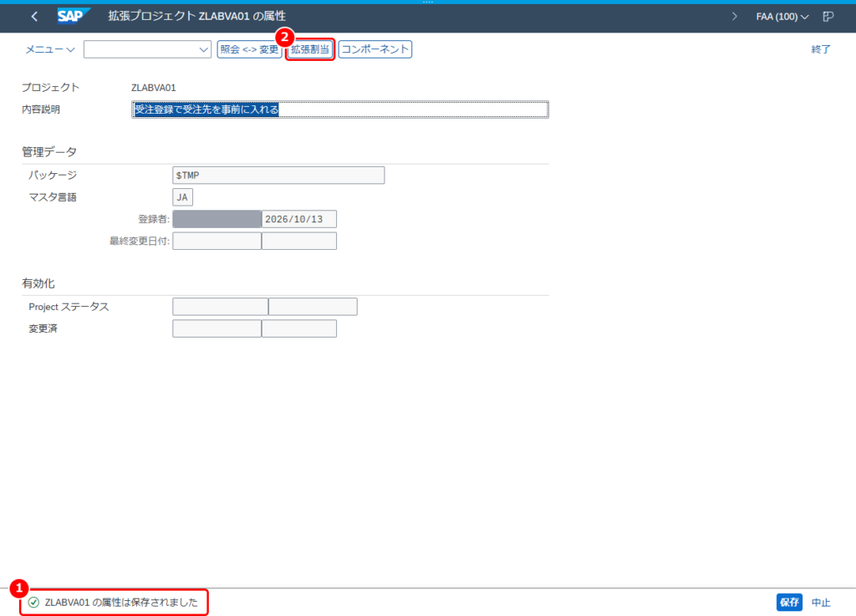The image size is (856, 616).
Task: Click the マスタ言語 JA field
Action: (x=182, y=197)
